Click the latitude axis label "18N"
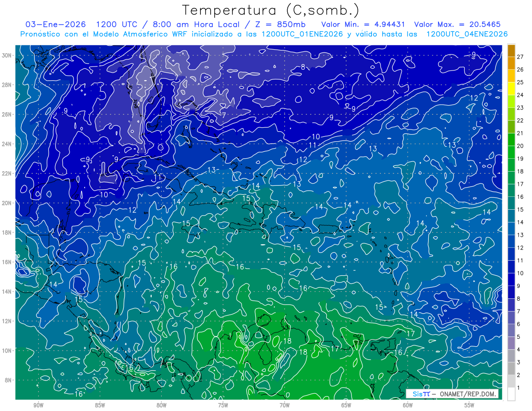 point(7,232)
